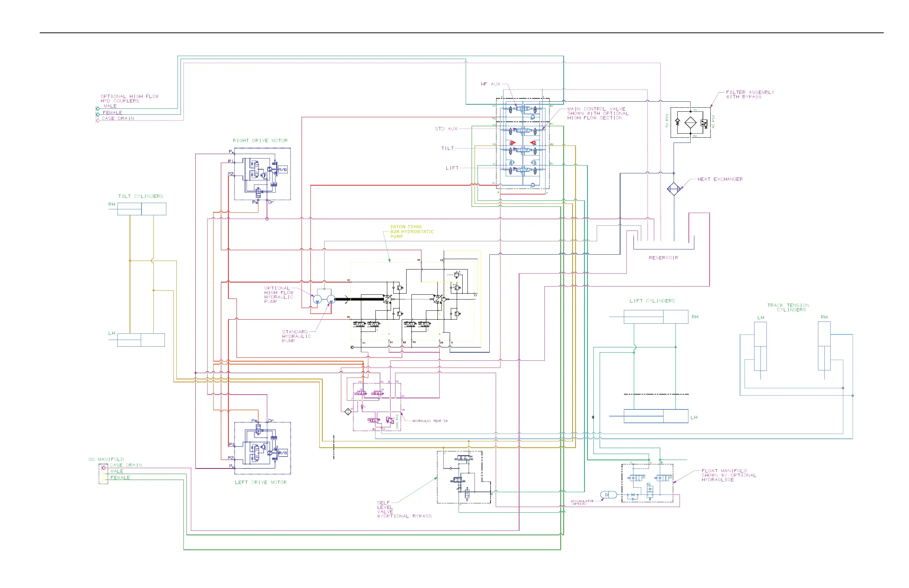Click the SELF LEVEL VALVE W/OPTIONAL BYPASS label

click(x=404, y=509)
